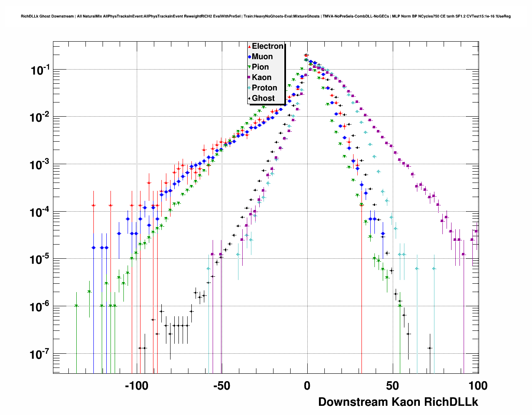Viewport: 532px width, 415px height.
Task: Click the 10⁻⁷ y-axis tick label
Action: pyautogui.click(x=40, y=355)
